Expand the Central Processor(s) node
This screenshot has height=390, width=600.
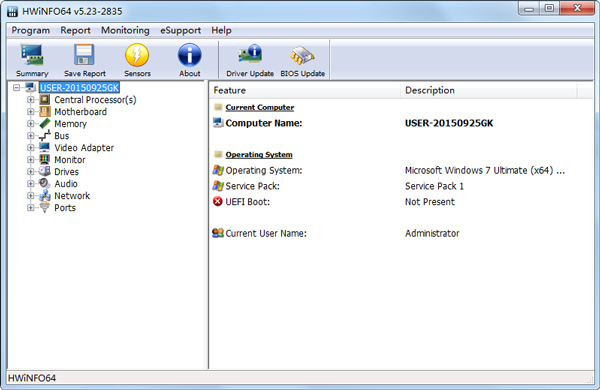[31, 100]
